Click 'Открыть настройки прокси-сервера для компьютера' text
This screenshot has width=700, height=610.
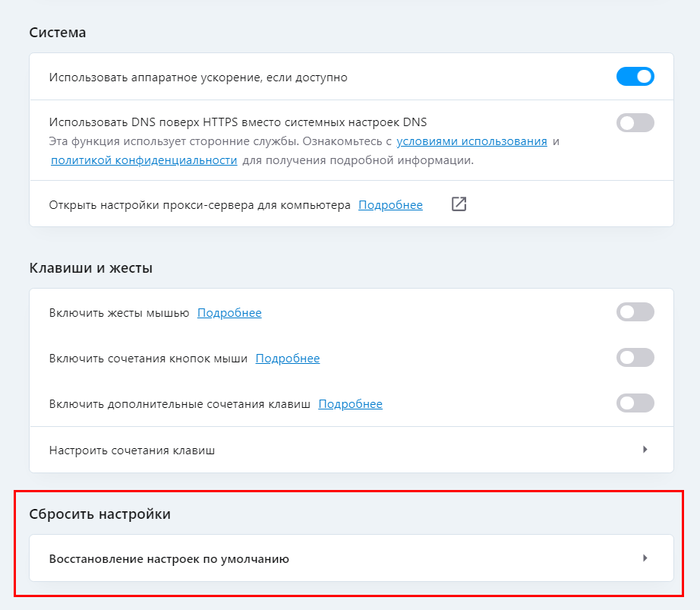200,205
